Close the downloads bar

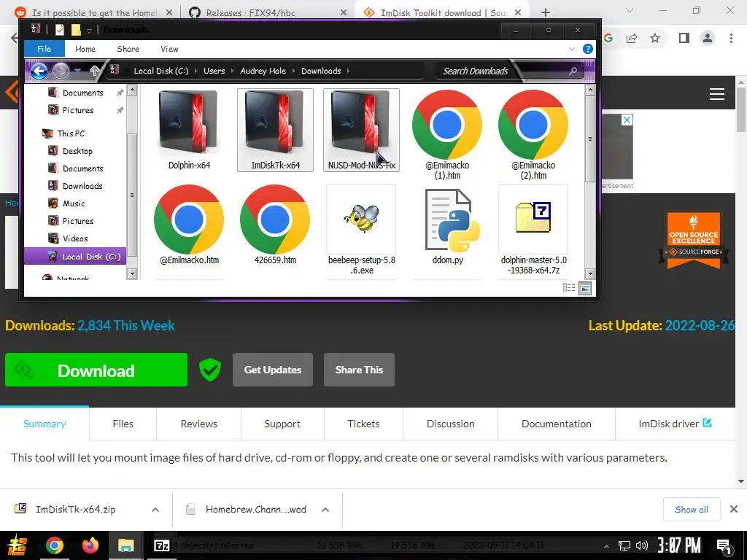(x=734, y=510)
